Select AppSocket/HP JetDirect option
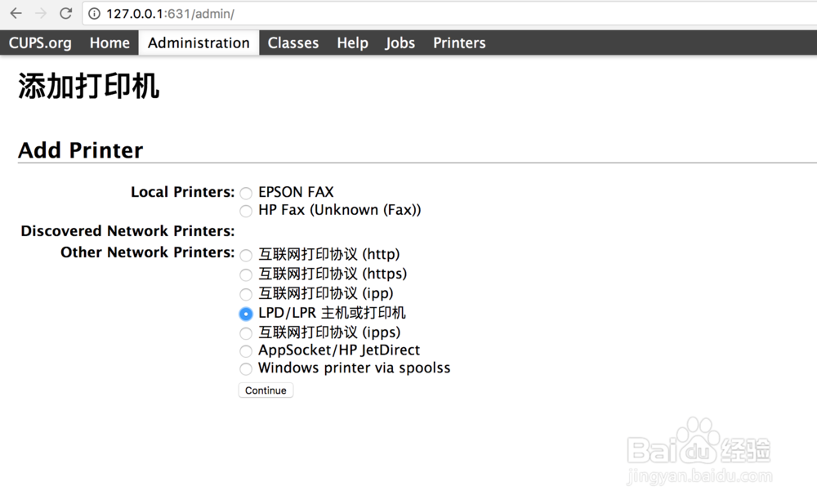Image resolution: width=817 pixels, height=504 pixels. pos(246,351)
